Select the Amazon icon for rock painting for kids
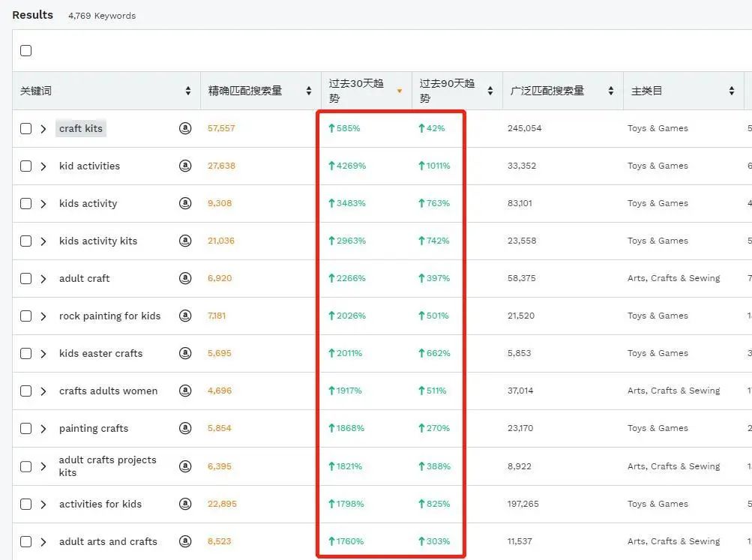Image resolution: width=752 pixels, height=560 pixels. click(x=185, y=316)
